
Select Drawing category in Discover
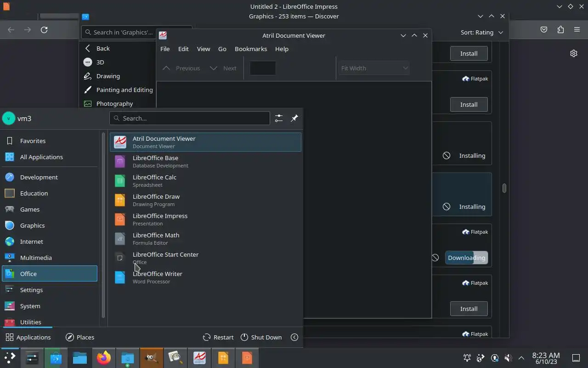118,76
